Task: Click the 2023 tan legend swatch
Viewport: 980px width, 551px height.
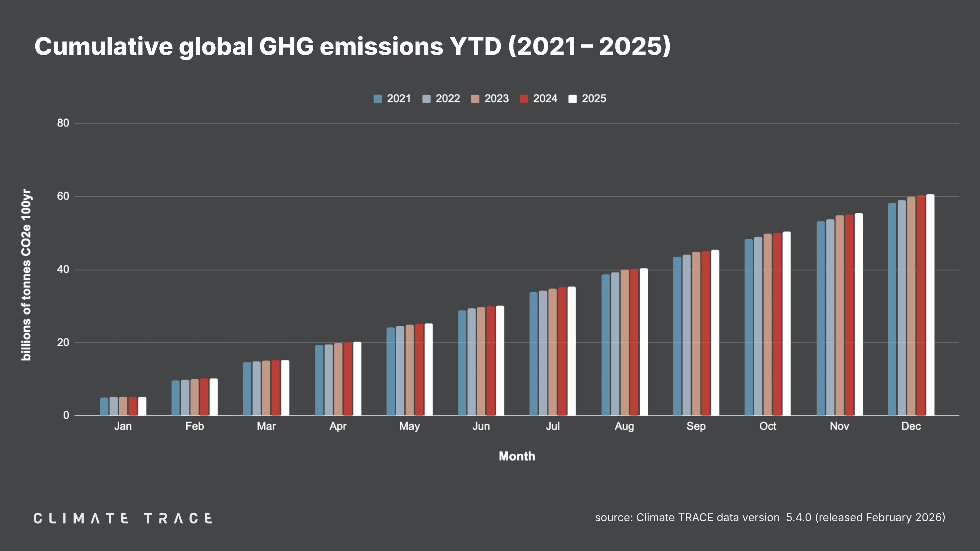Action: click(475, 99)
